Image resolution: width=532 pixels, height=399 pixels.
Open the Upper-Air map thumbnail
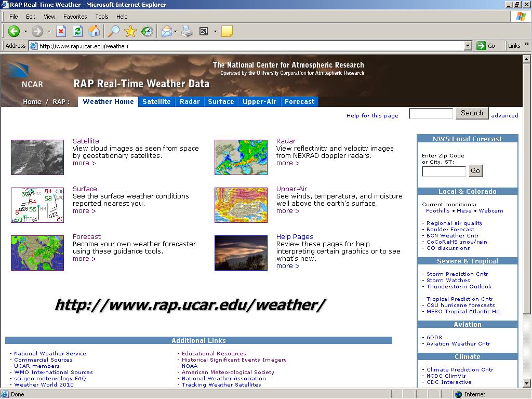[241, 205]
